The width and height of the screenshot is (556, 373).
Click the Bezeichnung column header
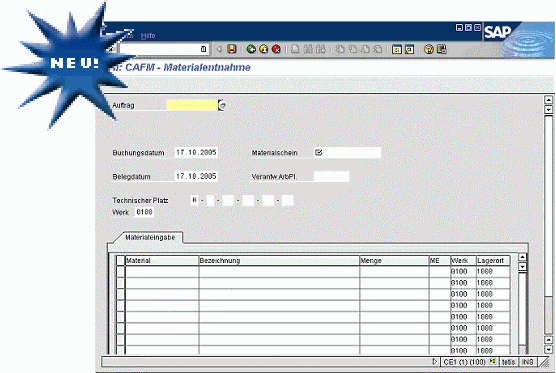point(279,261)
